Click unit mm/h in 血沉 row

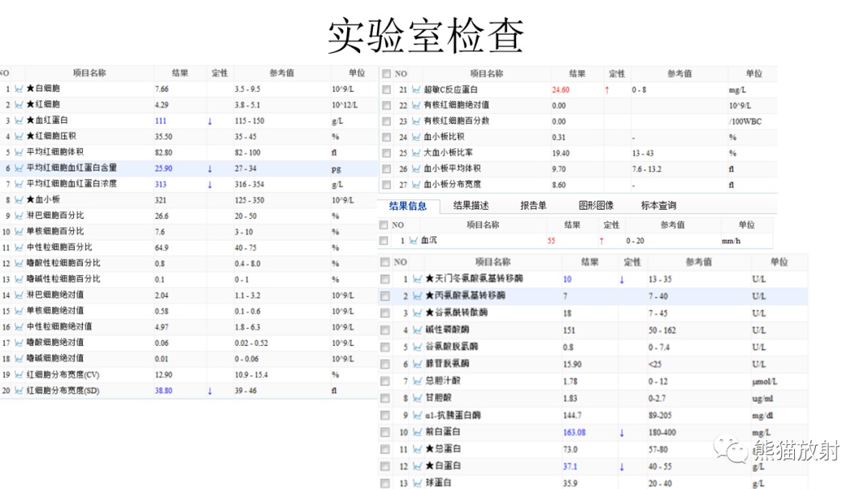731,241
